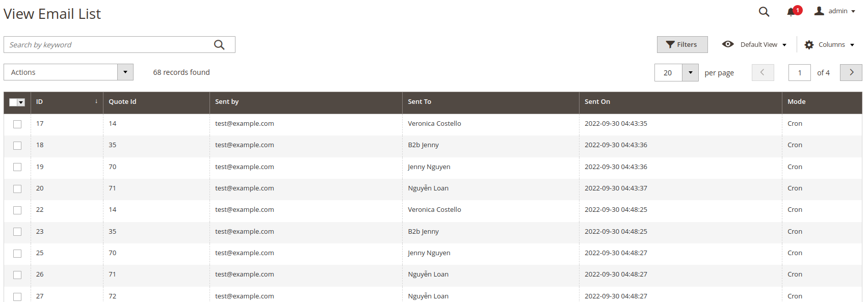Click the View Email List page title

pyautogui.click(x=52, y=14)
